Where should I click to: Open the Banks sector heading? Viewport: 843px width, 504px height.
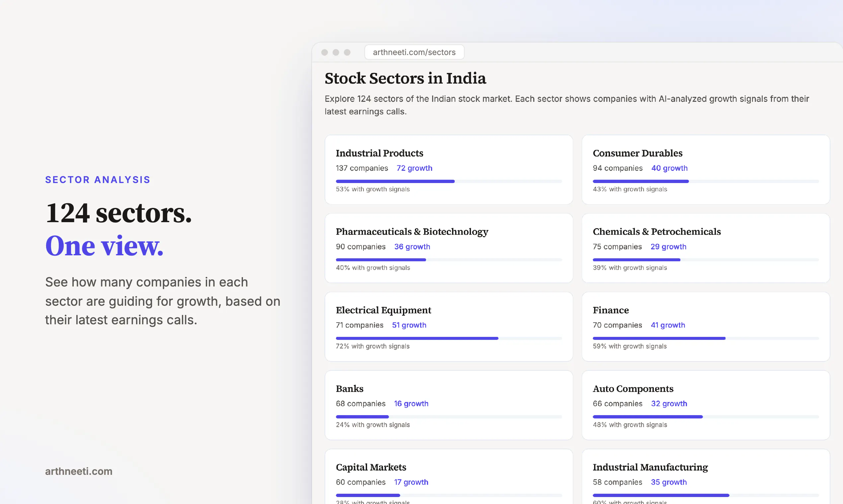349,389
